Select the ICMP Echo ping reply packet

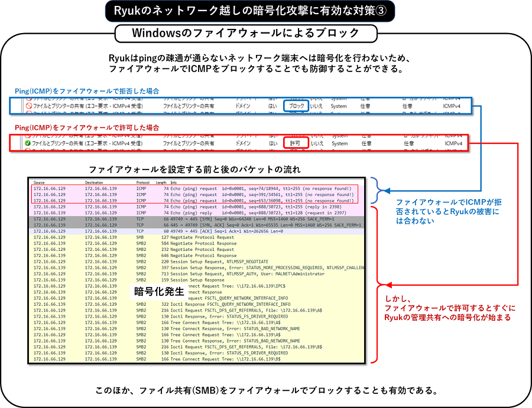tap(197, 213)
